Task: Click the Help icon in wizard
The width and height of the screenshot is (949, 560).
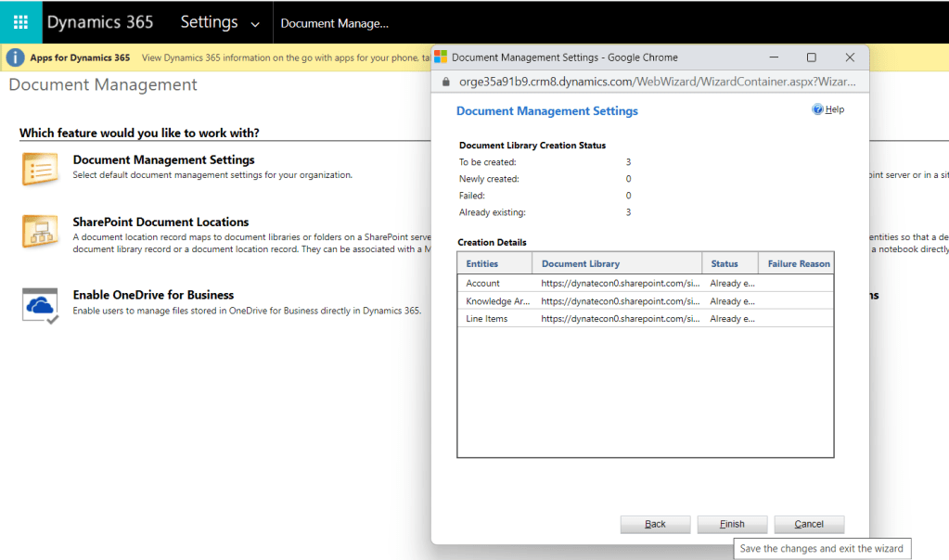Action: 817,109
